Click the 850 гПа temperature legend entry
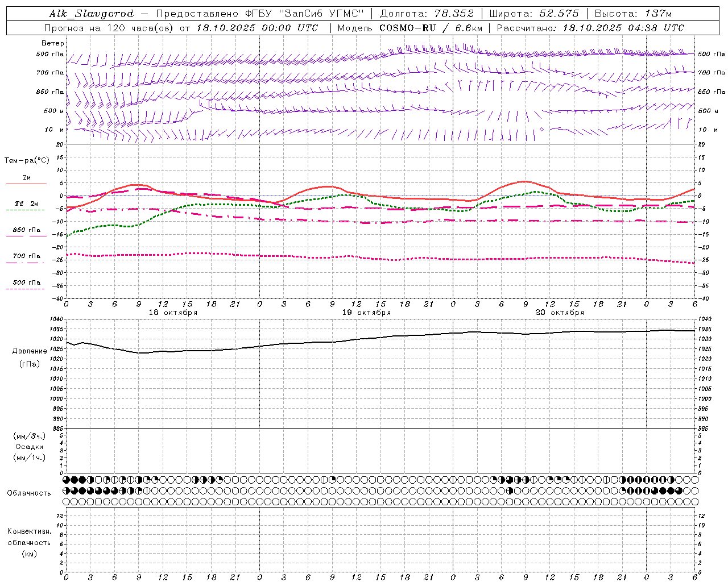The image size is (728, 582). (26, 231)
